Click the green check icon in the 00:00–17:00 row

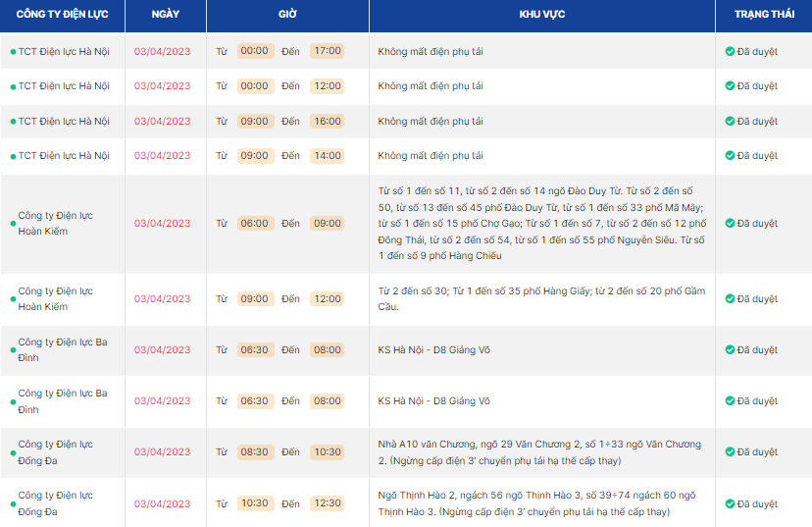(730, 51)
